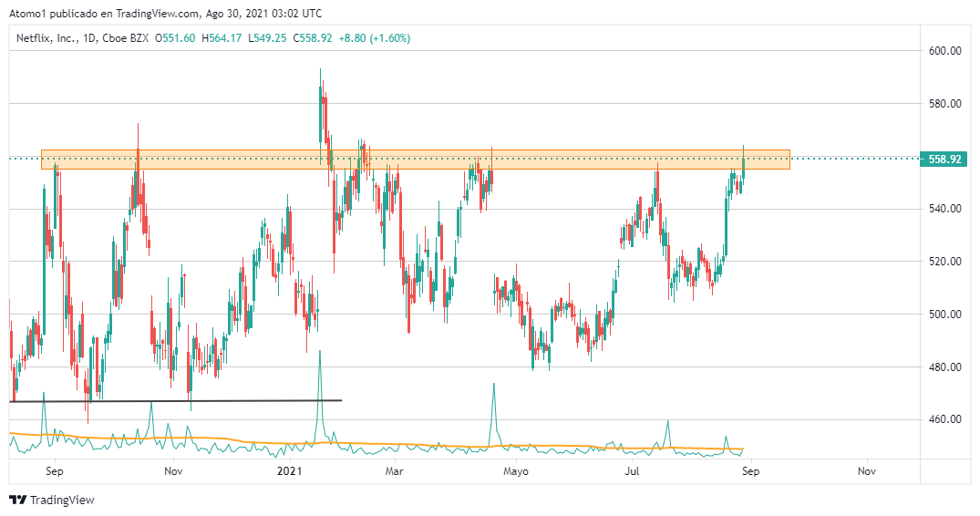Click the close value C558.92
This screenshot has height=516, width=980.
pyautogui.click(x=313, y=38)
